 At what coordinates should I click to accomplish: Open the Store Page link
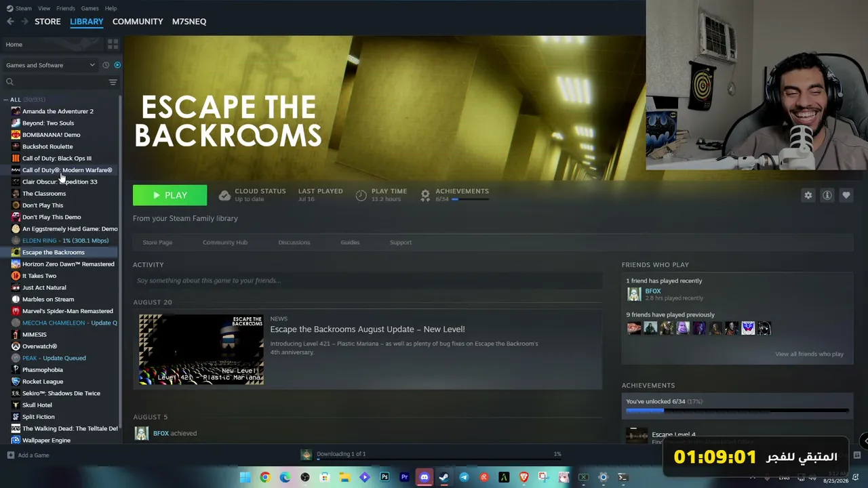point(157,243)
